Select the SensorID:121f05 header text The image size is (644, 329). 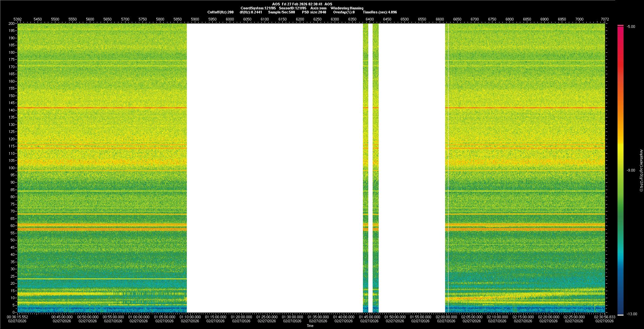click(x=292, y=8)
